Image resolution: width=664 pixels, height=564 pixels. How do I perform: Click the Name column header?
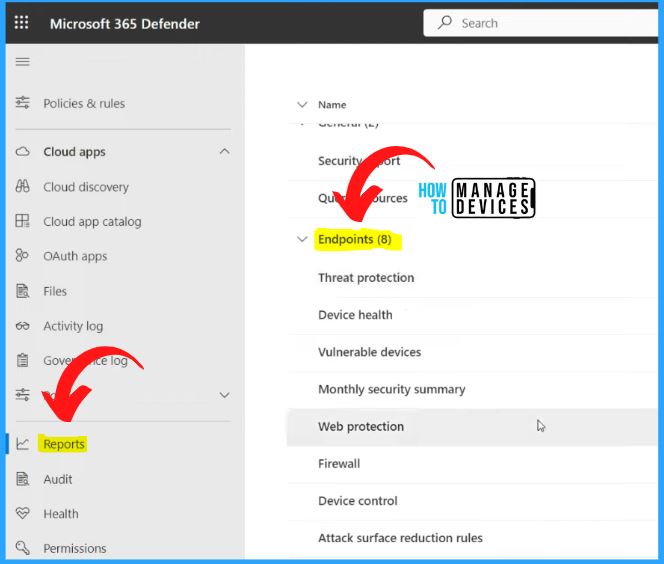tap(332, 105)
